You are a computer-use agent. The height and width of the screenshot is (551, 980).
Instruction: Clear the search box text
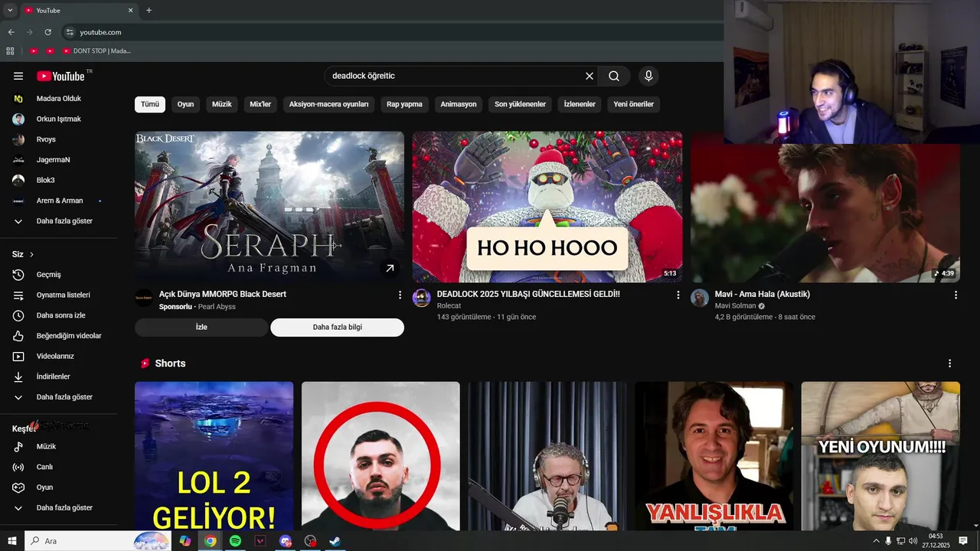(590, 76)
